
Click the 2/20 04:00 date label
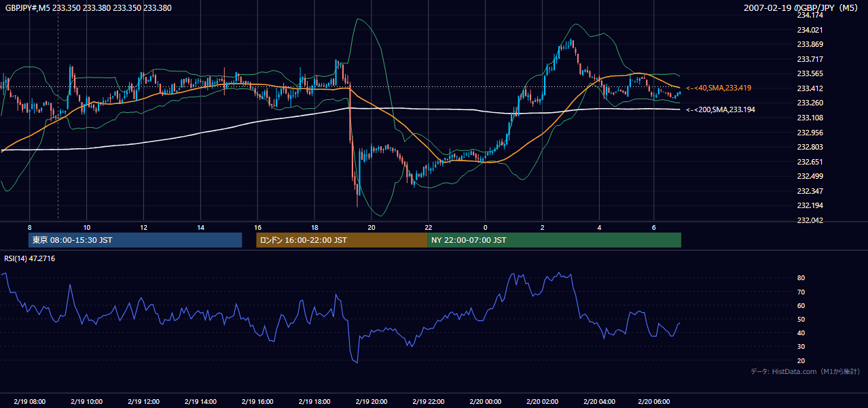(599, 402)
